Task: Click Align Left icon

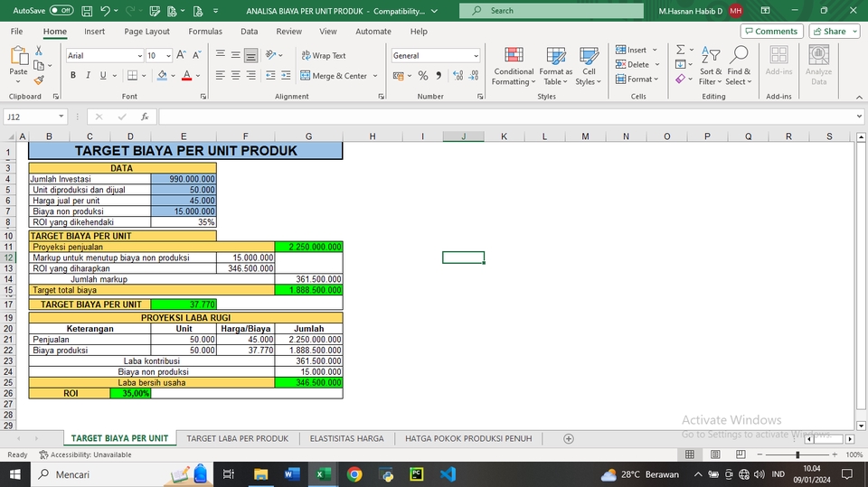Action: click(221, 75)
